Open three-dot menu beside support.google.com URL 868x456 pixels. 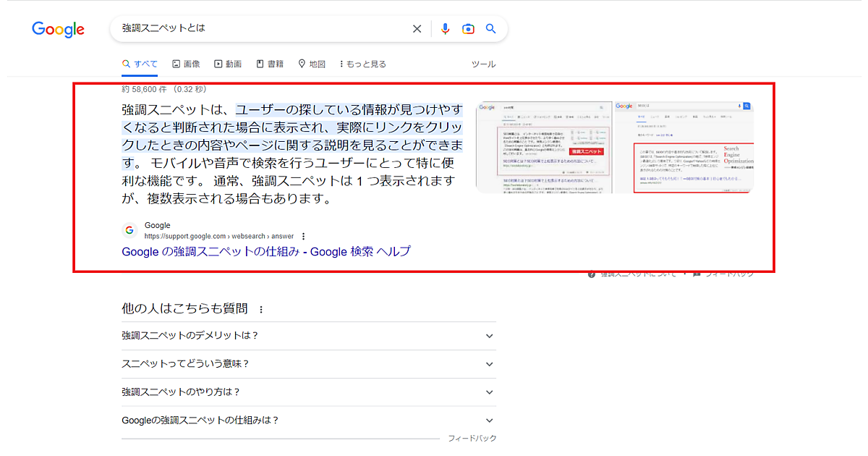click(x=304, y=236)
